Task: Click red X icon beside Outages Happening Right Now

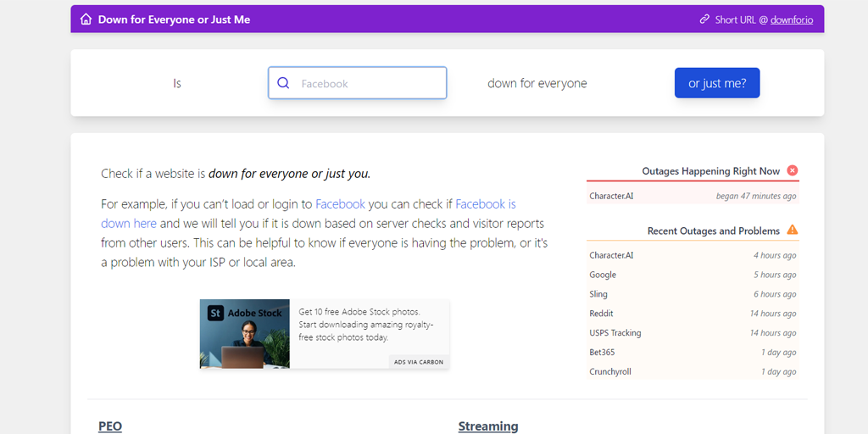Action: click(793, 170)
